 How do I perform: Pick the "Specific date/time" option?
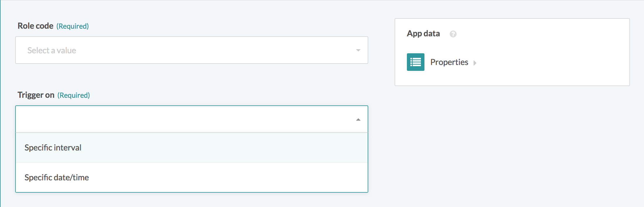(57, 177)
